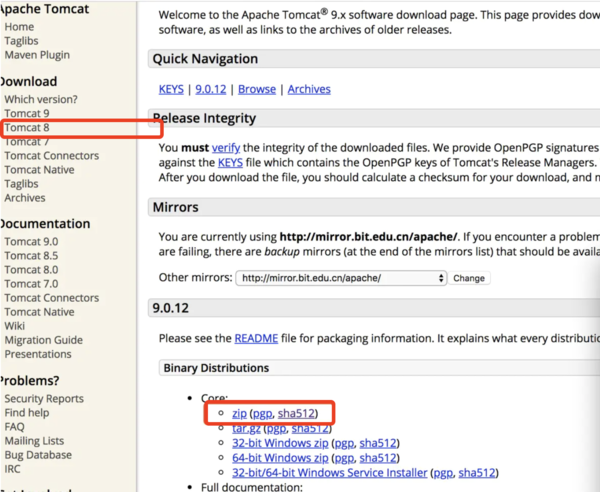Viewport: 600px width, 492px height.
Task: Open the Bug Database link
Action: (x=38, y=455)
